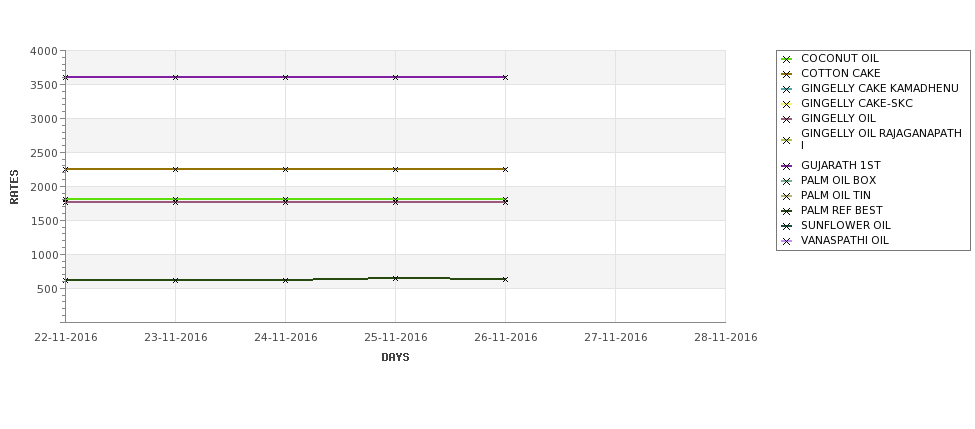Image resolution: width=975 pixels, height=429 pixels.
Task: Click the green line point at 23-11-2016
Action: pos(175,199)
